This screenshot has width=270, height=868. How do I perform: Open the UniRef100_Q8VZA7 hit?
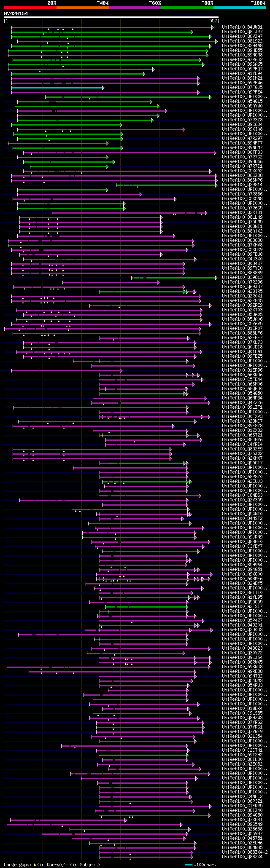pyautogui.click(x=242, y=37)
